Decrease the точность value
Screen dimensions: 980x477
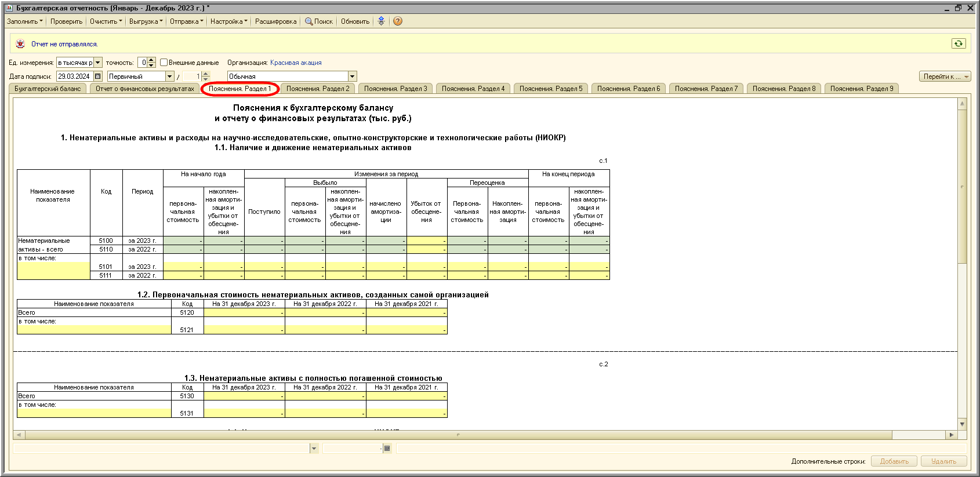(x=152, y=65)
